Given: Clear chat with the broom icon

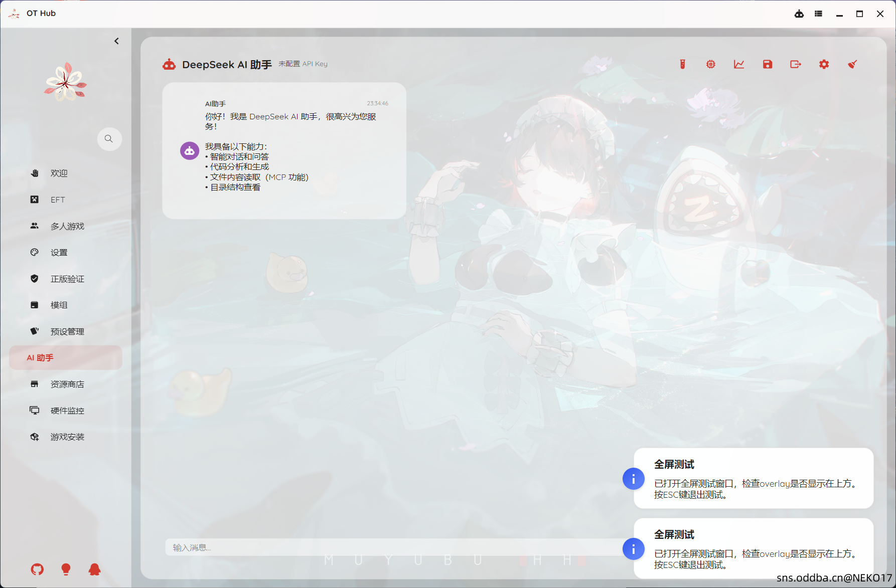Looking at the screenshot, I should 852,64.
